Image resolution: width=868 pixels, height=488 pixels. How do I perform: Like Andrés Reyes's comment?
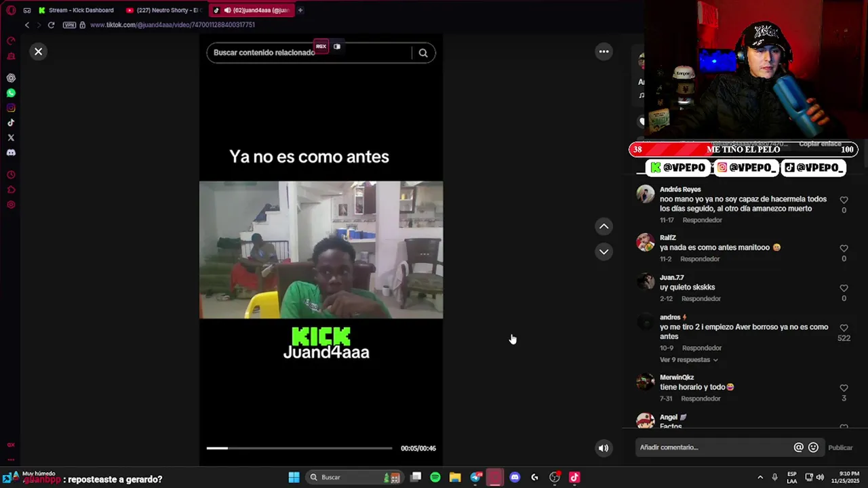pyautogui.click(x=844, y=200)
